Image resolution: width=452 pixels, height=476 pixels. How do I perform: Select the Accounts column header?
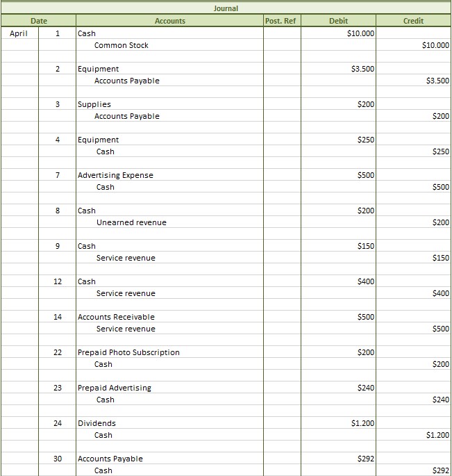pyautogui.click(x=169, y=21)
